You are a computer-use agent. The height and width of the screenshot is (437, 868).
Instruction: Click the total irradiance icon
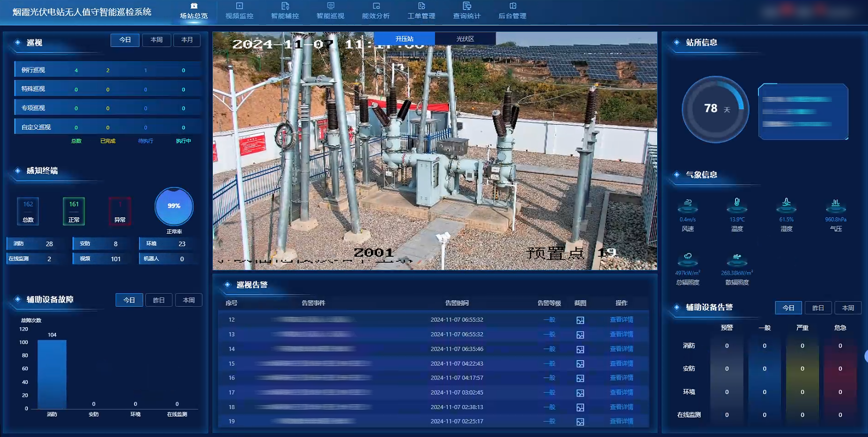click(x=688, y=259)
